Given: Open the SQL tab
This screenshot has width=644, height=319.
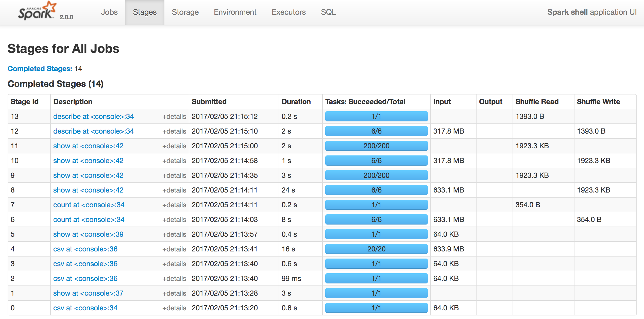Looking at the screenshot, I should (x=328, y=12).
